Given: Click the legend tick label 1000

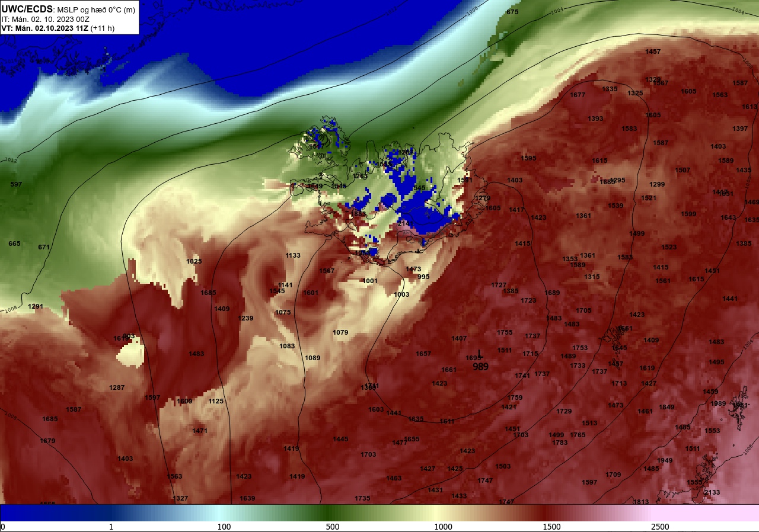Looking at the screenshot, I should click(443, 527).
